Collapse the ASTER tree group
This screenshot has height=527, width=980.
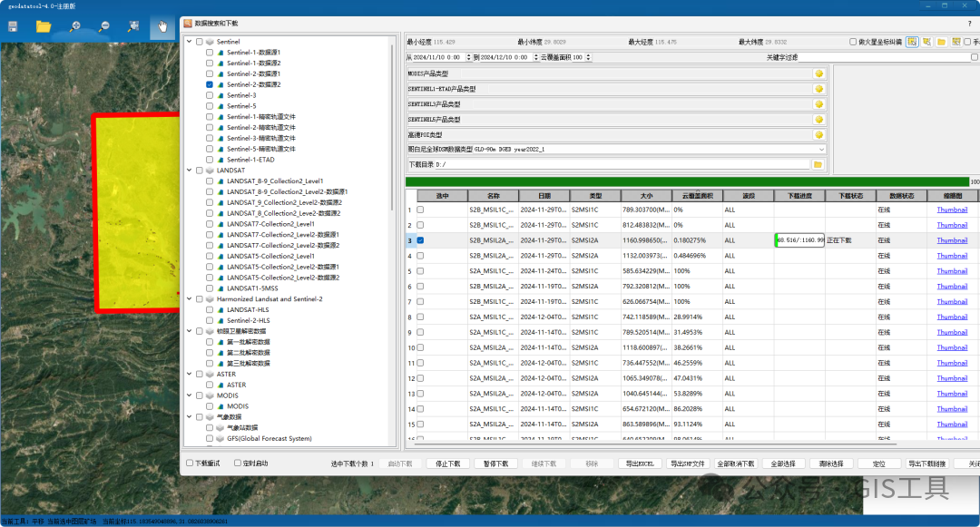click(190, 374)
